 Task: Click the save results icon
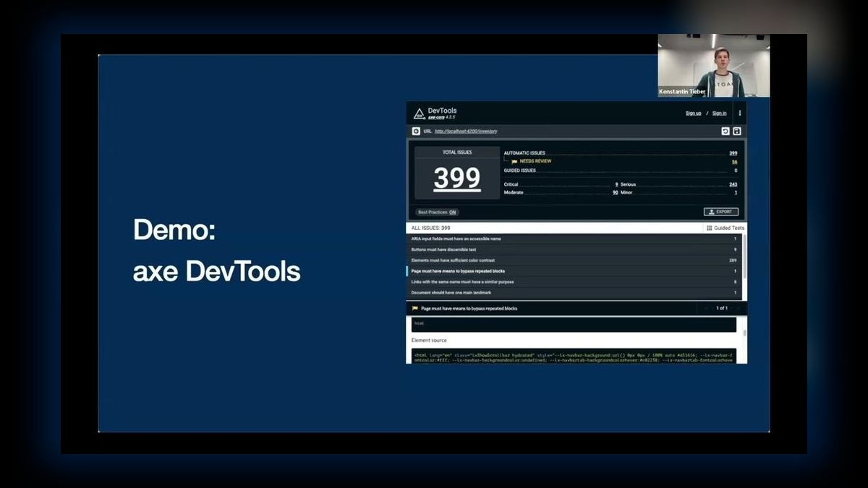[x=737, y=132]
